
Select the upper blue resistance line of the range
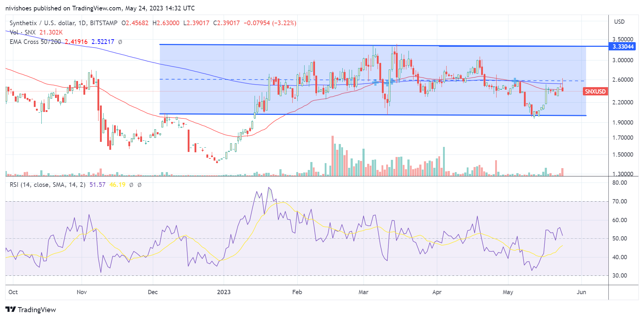288,45
